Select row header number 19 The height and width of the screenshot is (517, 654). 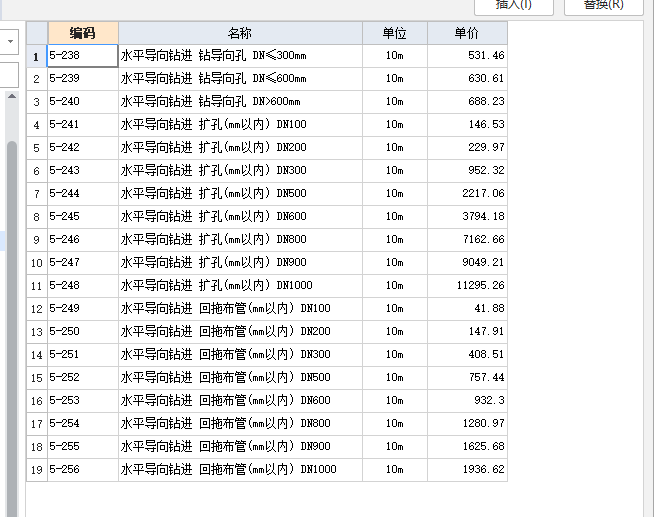37,469
